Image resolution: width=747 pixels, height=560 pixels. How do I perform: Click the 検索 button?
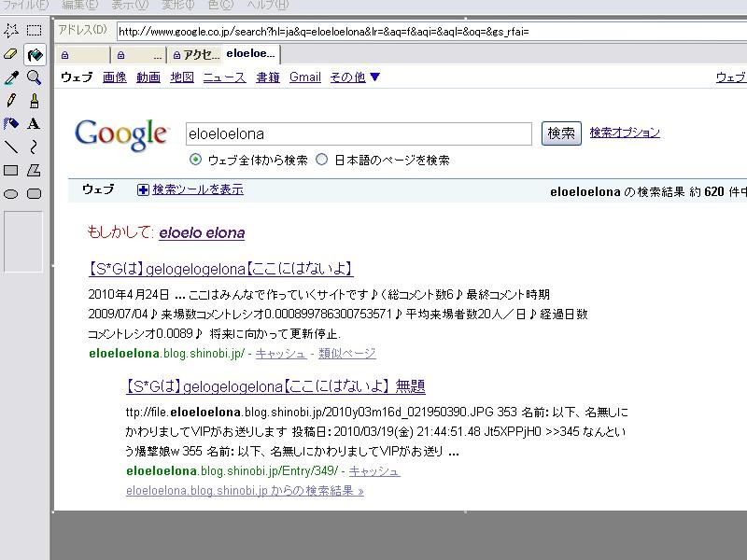(561, 133)
